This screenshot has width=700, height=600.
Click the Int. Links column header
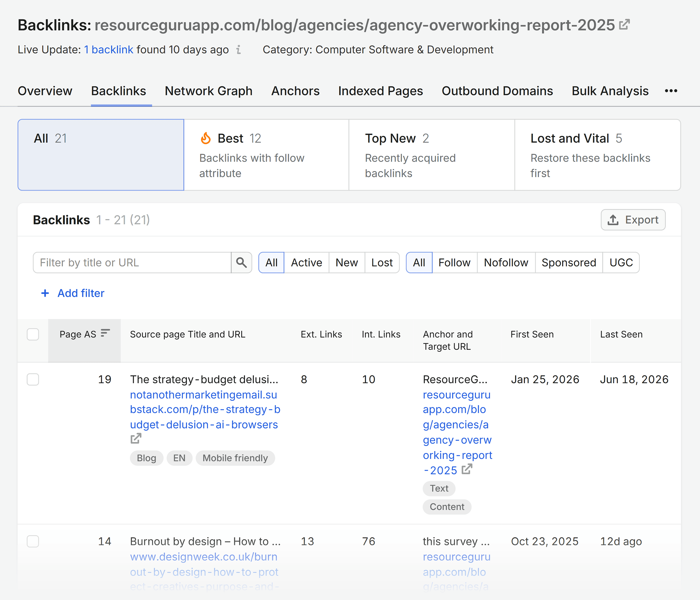coord(381,334)
